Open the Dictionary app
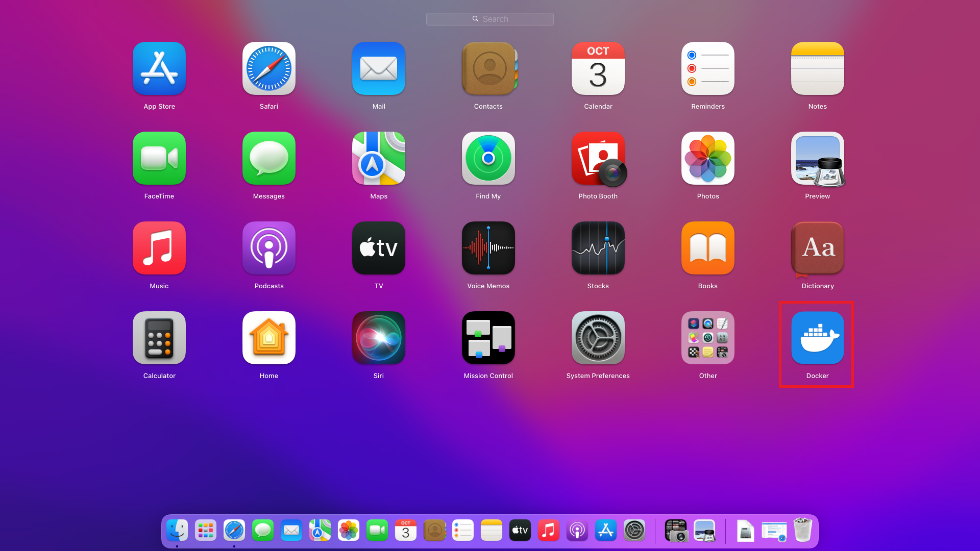This screenshot has height=551, width=980. click(x=817, y=248)
